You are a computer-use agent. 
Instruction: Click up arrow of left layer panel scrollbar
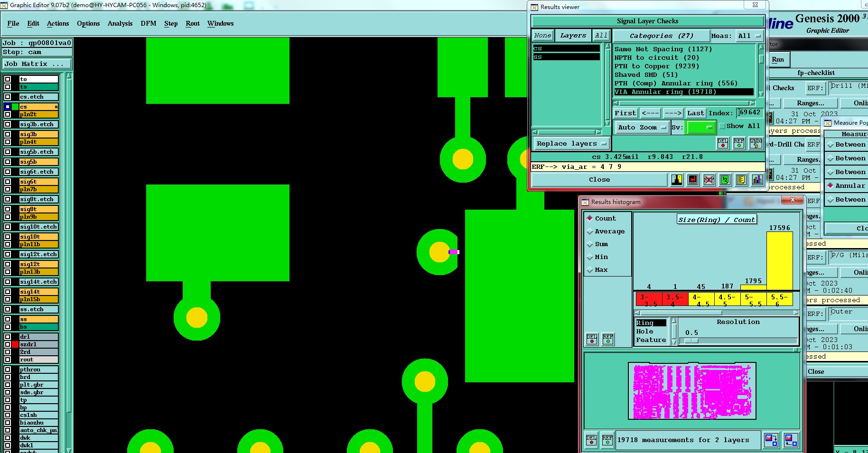pyautogui.click(x=69, y=76)
